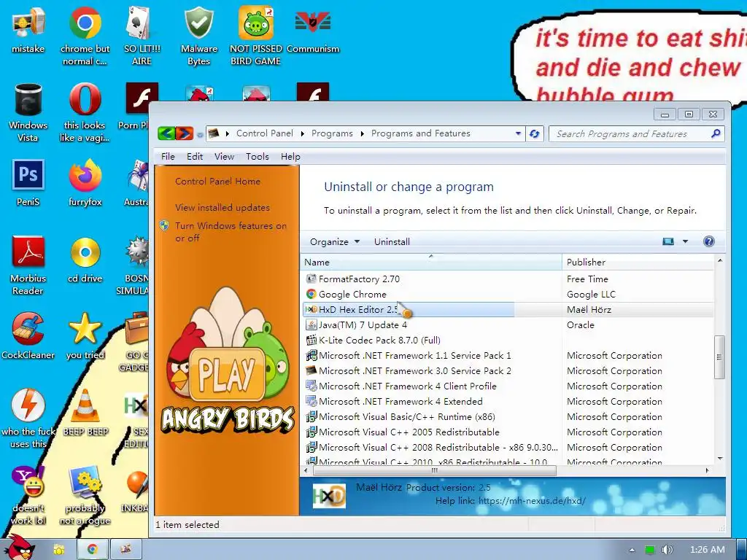Click the folder icon in taskbar
This screenshot has width=747, height=560.
click(58, 549)
